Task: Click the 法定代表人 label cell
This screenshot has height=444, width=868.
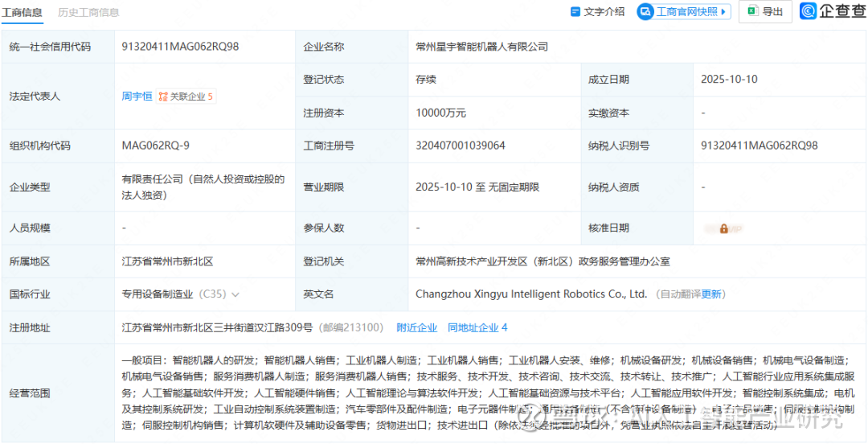Action: (x=58, y=96)
